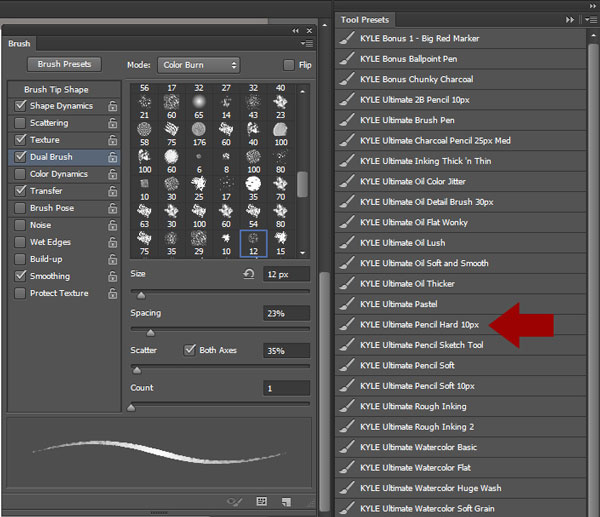
Task: Switch to the Tool Presets tab
Action: [365, 20]
